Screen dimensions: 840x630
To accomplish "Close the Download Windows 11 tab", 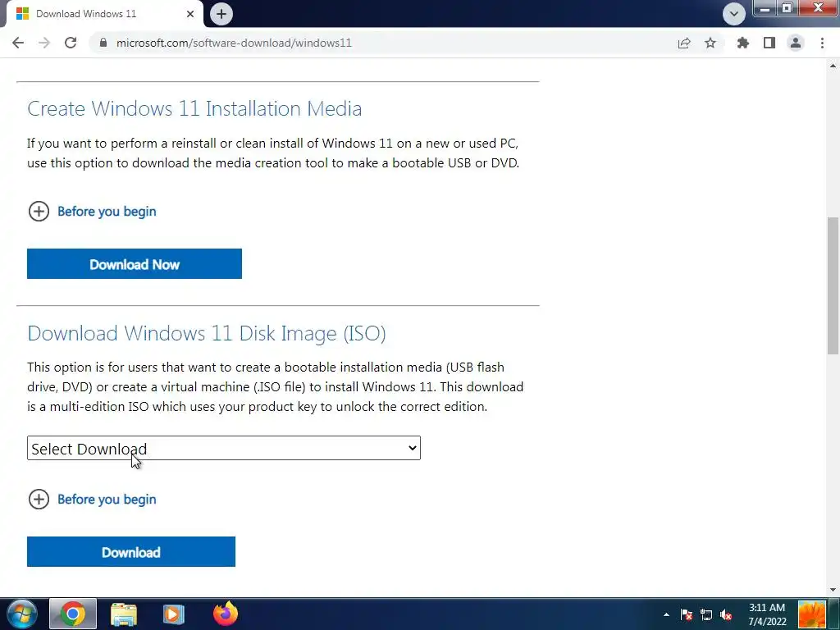I will [190, 14].
